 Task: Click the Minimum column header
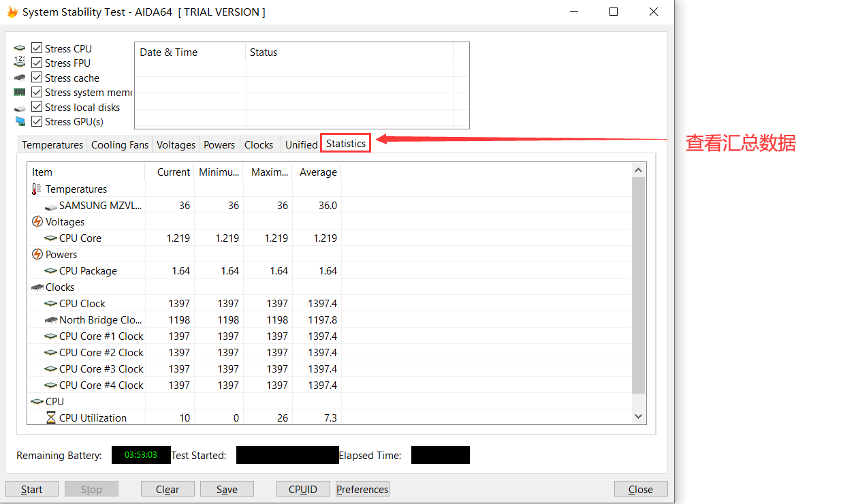219,172
